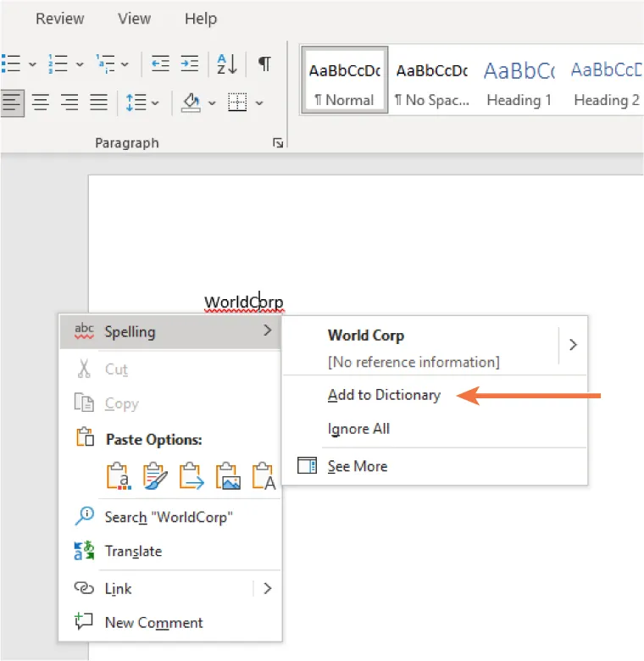
Task: Open the Review ribbon tab
Action: (x=59, y=19)
